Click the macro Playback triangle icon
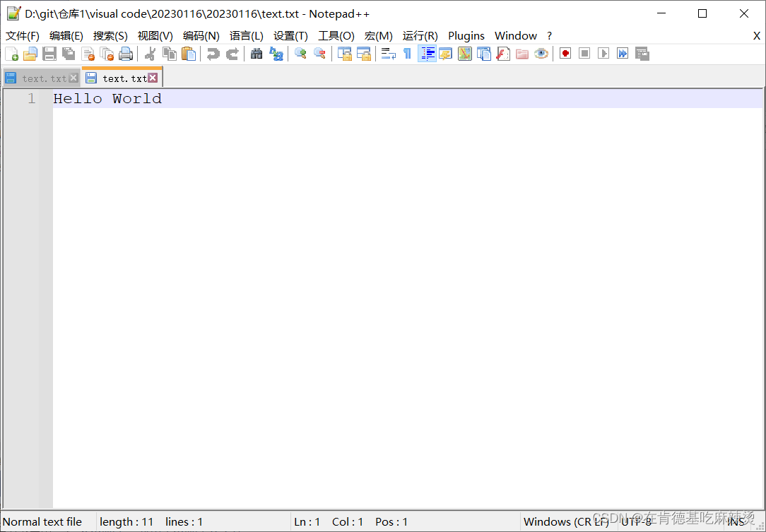The height and width of the screenshot is (532, 766). tap(603, 53)
